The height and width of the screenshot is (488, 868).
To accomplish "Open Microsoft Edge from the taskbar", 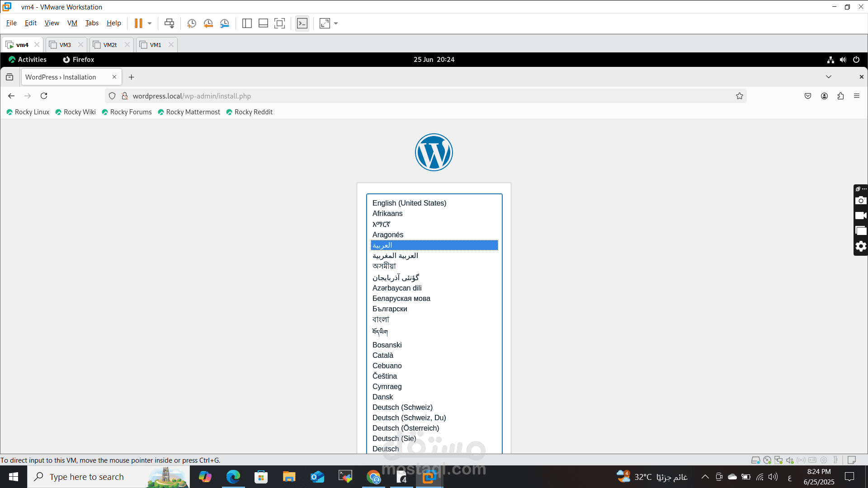I will (x=233, y=477).
